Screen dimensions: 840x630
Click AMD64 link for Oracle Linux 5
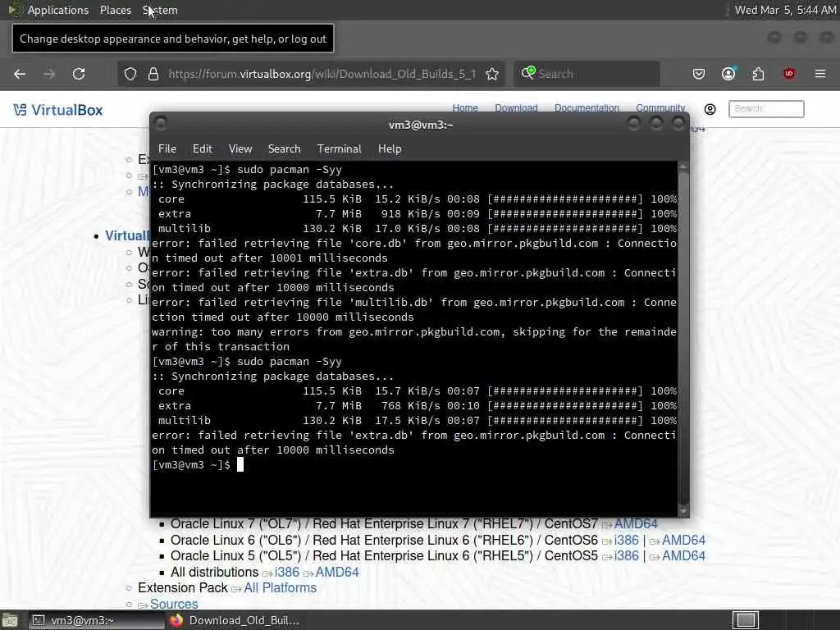pos(683,556)
